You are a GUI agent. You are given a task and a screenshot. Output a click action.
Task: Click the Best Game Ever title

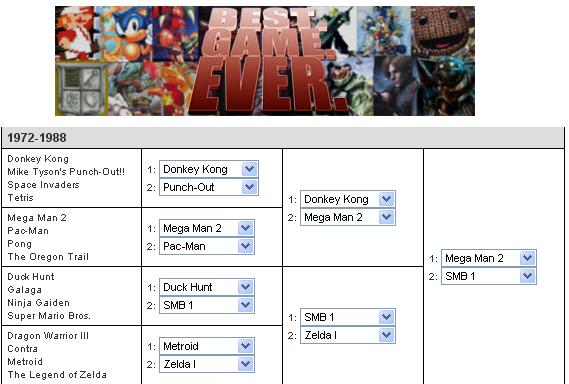[x=269, y=61]
